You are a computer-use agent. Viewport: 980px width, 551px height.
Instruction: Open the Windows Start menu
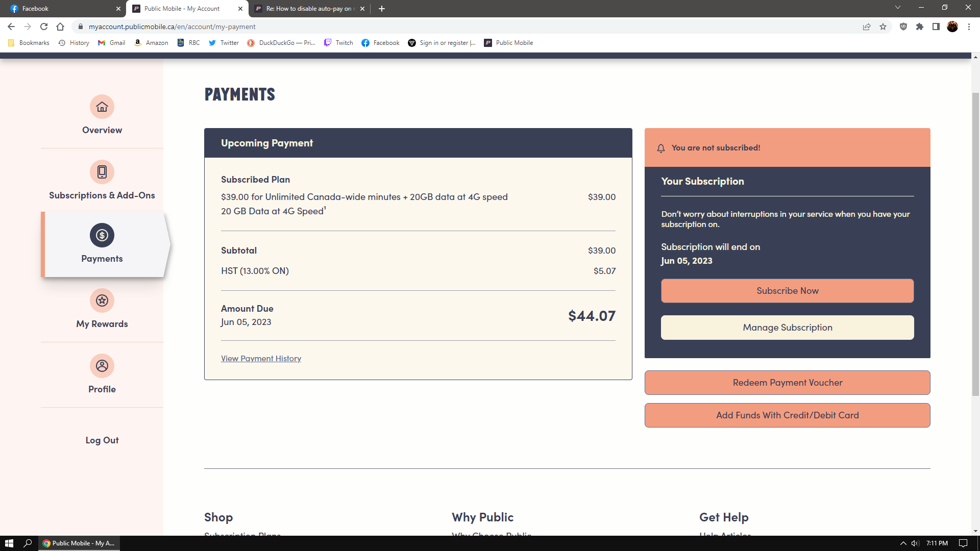pos(9,543)
